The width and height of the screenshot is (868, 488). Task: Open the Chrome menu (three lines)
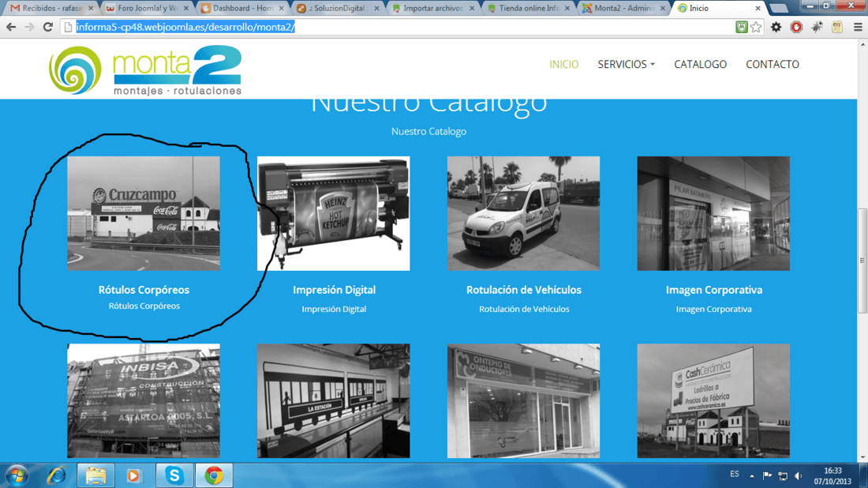tap(858, 27)
